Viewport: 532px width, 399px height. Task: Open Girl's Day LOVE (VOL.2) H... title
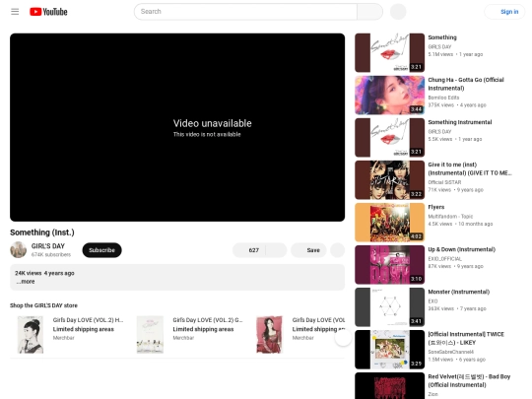pyautogui.click(x=88, y=320)
